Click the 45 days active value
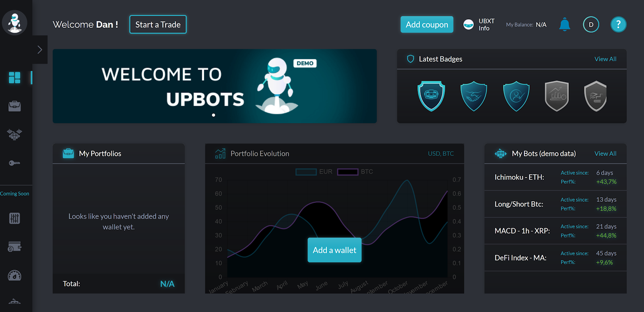This screenshot has width=644, height=312. 606,253
